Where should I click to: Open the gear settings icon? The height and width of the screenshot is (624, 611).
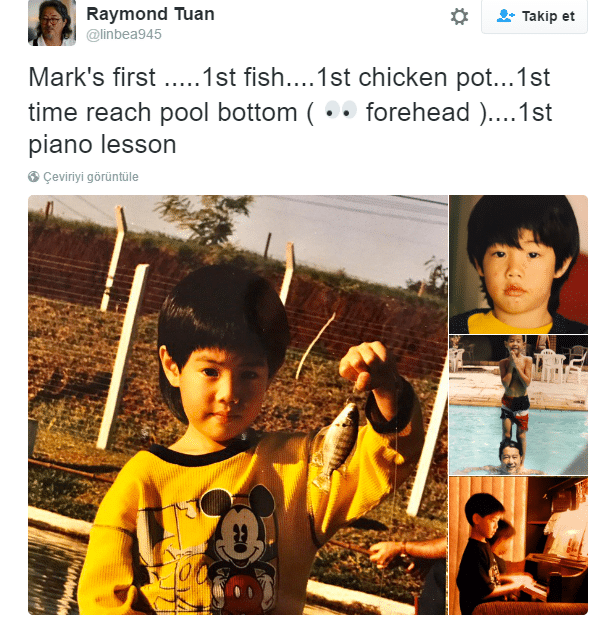(459, 17)
